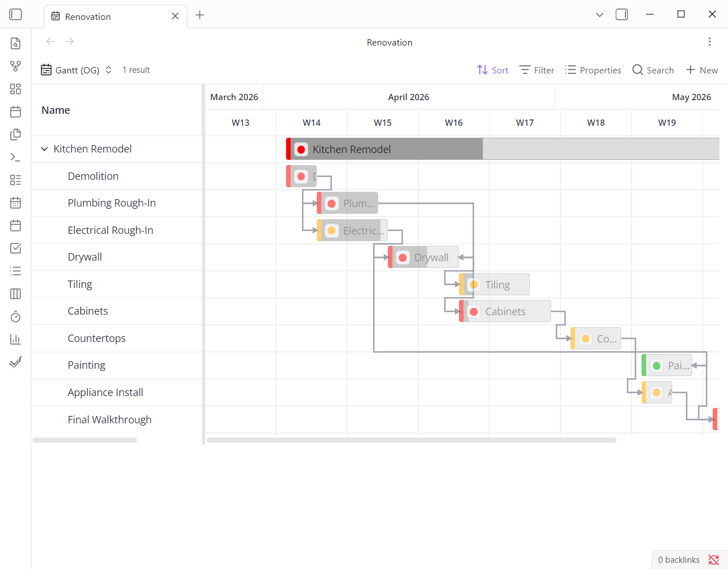Click the Gantt chart horizontal scrollbar

(411, 440)
